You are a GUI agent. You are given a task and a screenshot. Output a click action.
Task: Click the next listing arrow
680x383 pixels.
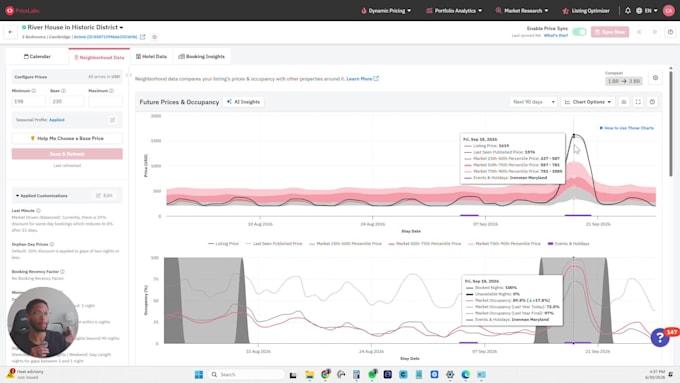[654, 32]
